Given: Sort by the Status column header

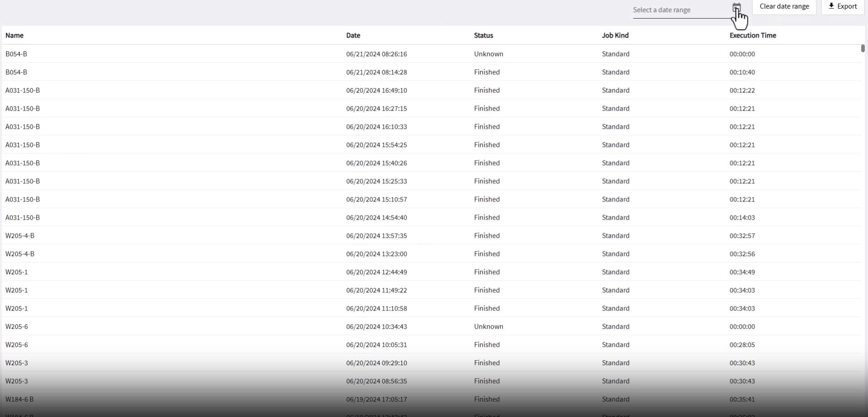Looking at the screenshot, I should pyautogui.click(x=483, y=35).
